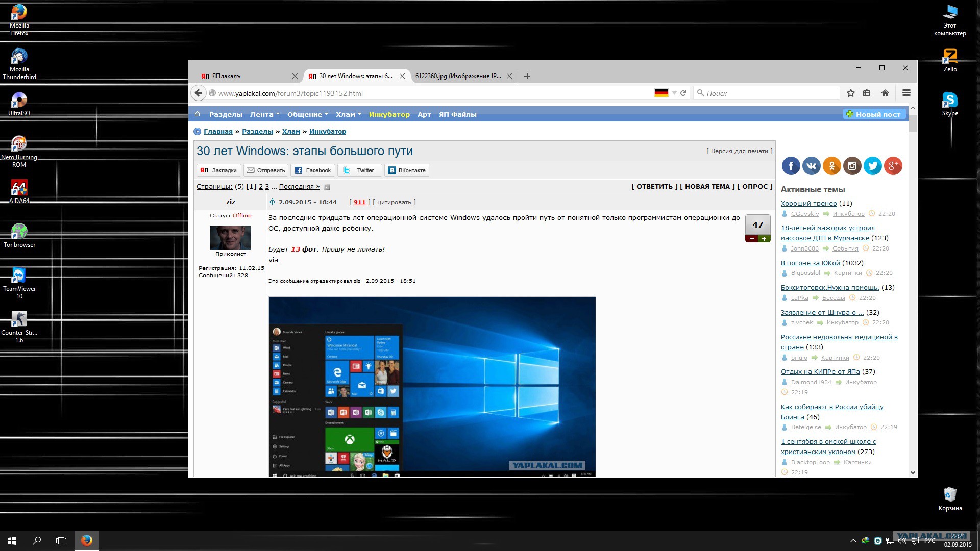The image size is (980, 551).
Task: Open Skype desktop shortcut
Action: (950, 104)
